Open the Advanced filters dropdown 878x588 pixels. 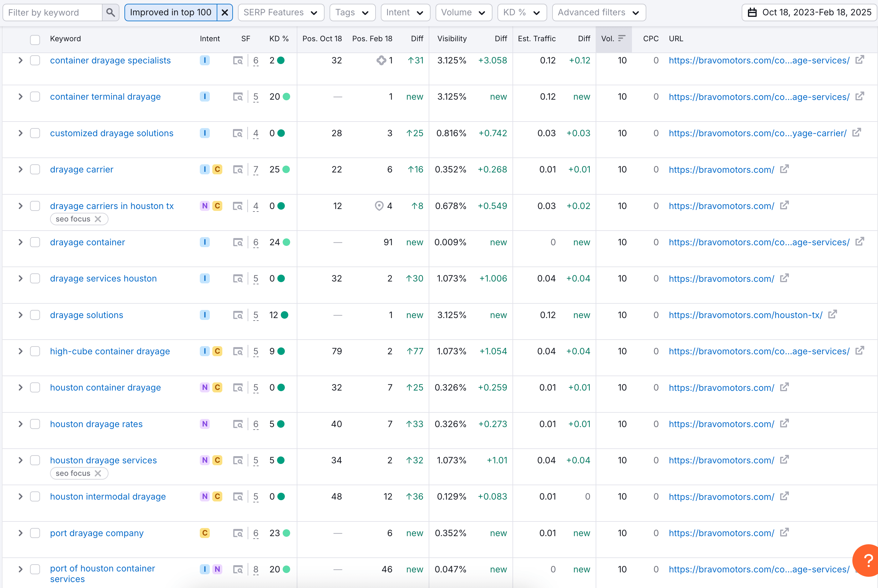coord(598,12)
